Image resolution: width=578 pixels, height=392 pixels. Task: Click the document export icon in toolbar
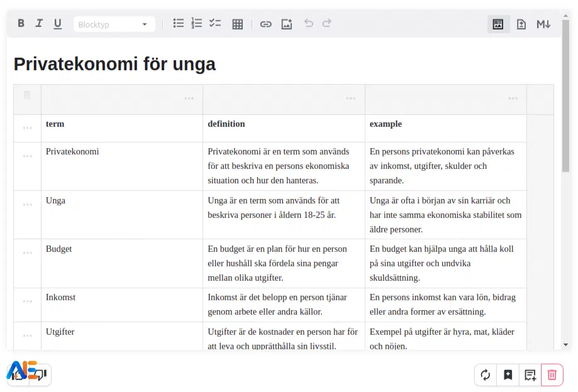coord(521,24)
